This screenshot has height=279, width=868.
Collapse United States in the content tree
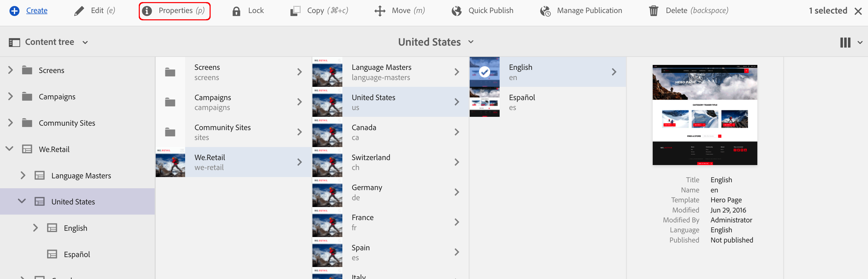coord(22,201)
